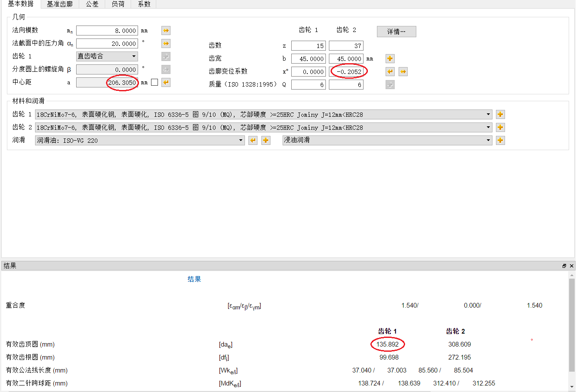
Task: Click 有效齿根圆 value 99.698
Action: (389, 357)
